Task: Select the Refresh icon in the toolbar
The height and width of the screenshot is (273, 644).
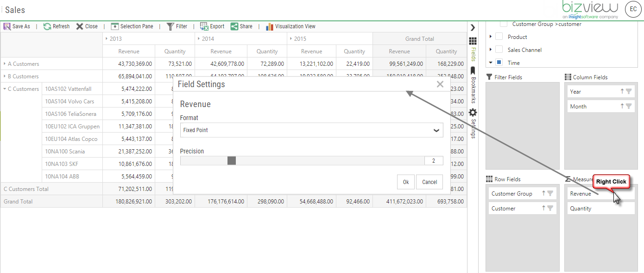Action: pyautogui.click(x=56, y=26)
